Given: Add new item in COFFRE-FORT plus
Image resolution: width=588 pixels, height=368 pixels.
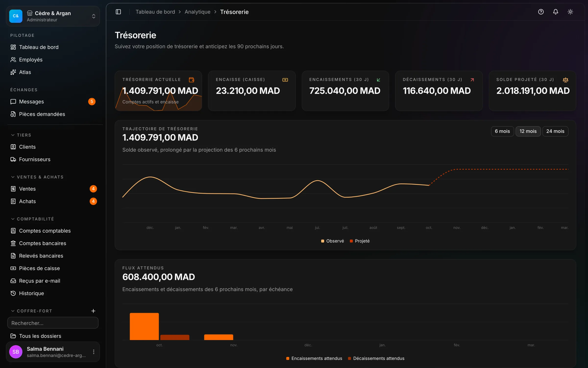Looking at the screenshot, I should click(x=93, y=311).
